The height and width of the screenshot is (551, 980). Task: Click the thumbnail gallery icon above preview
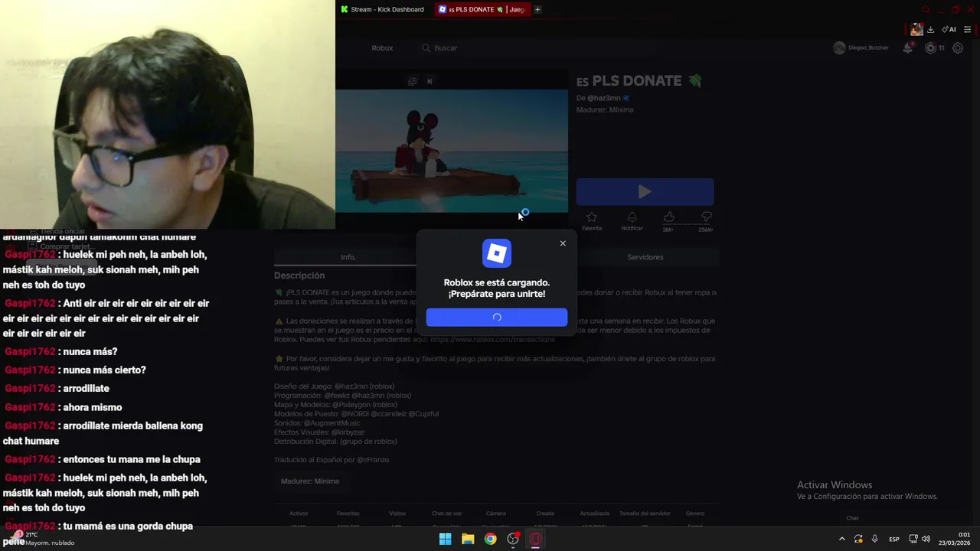[412, 81]
